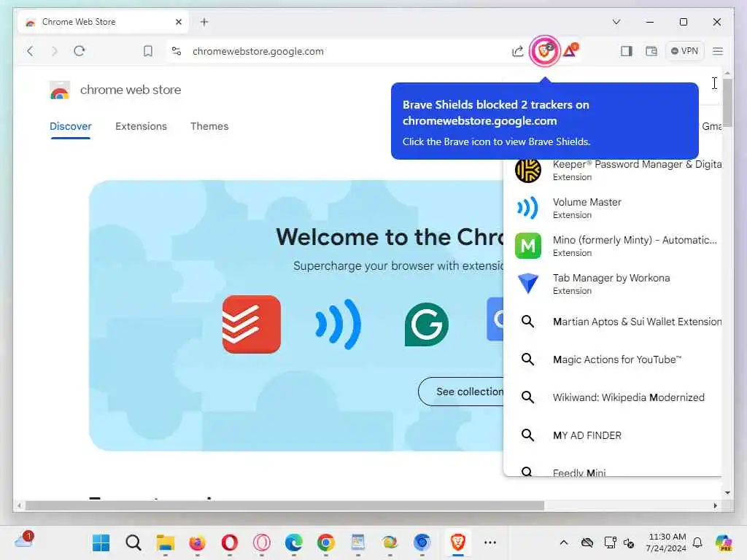
Task: Toggle the sidebar panel icon
Action: pyautogui.click(x=627, y=51)
